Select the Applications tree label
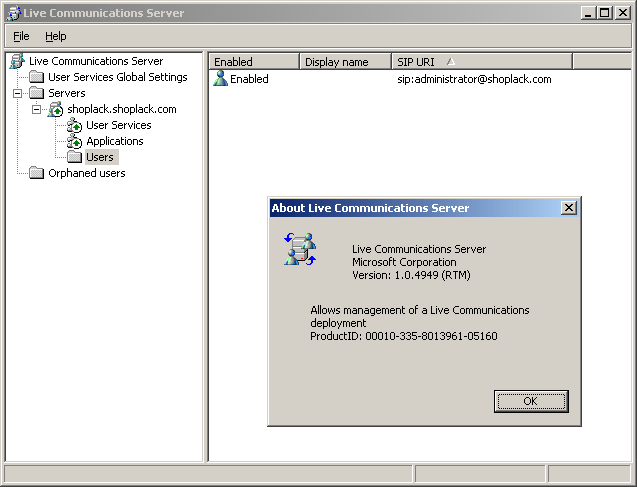This screenshot has height=487, width=637. pos(115,141)
